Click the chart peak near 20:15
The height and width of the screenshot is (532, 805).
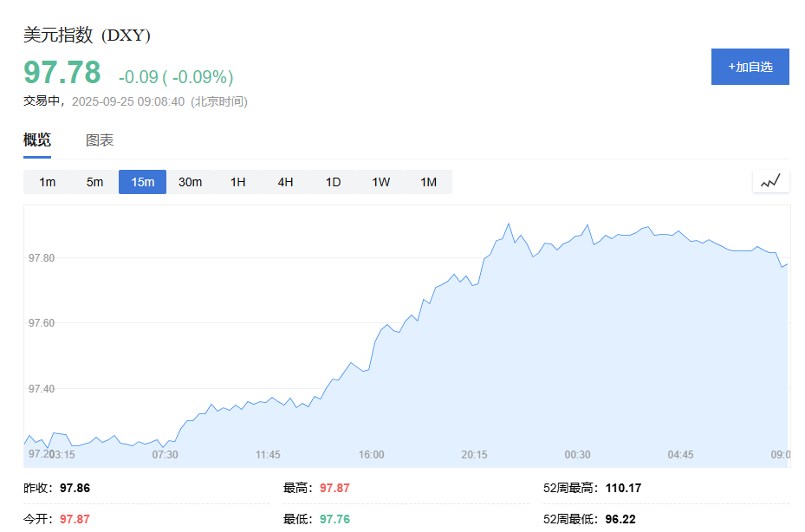510,225
